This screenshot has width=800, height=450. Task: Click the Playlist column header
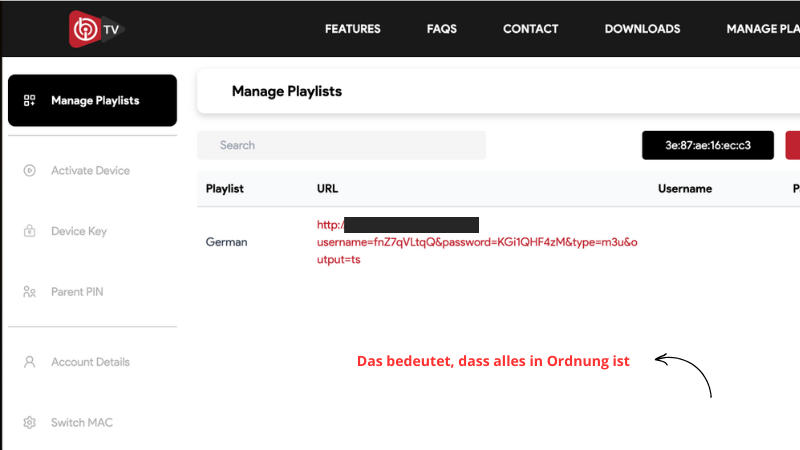pyautogui.click(x=225, y=188)
